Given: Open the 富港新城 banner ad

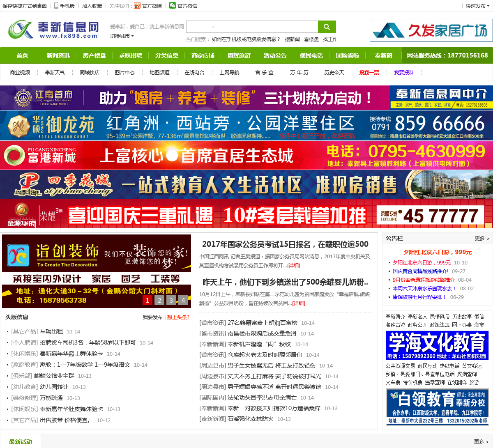Looking at the screenshot, I should [246, 155].
